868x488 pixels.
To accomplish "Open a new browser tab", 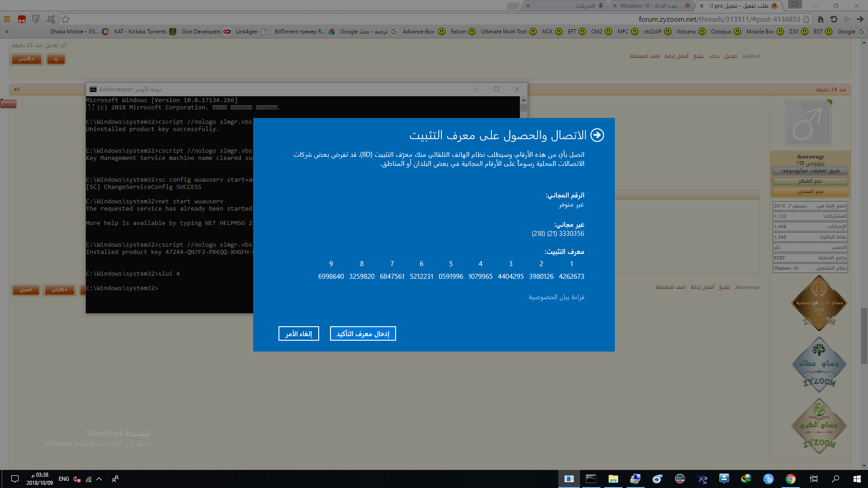I will (x=513, y=6).
